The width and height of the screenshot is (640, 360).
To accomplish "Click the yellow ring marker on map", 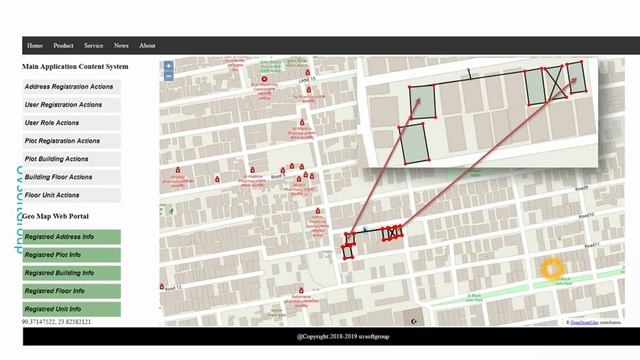I will (x=552, y=269).
